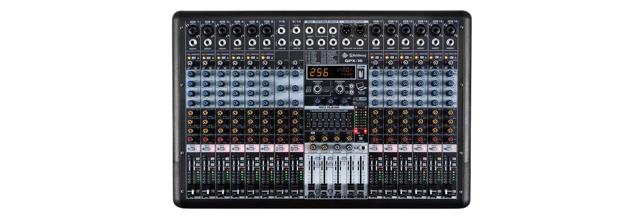Click the red pan knob on channel 4
644x220 pixels.
pos(235,139)
